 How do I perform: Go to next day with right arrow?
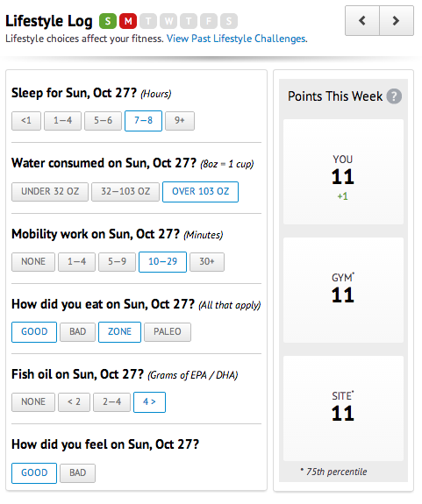(x=397, y=20)
